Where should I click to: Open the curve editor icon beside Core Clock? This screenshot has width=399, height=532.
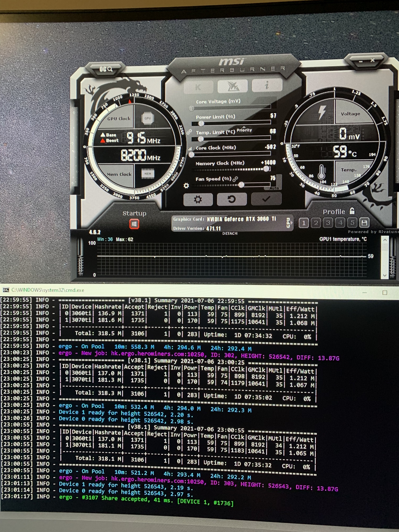click(190, 149)
